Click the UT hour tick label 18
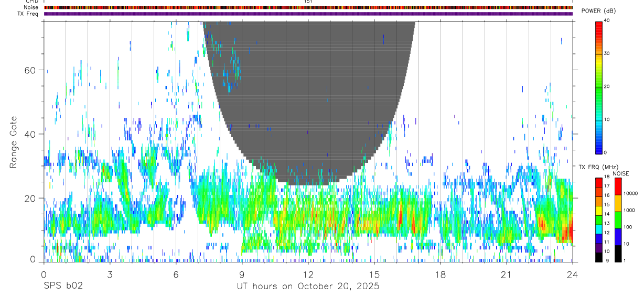Screen dimensions: 644x297 [441, 274]
